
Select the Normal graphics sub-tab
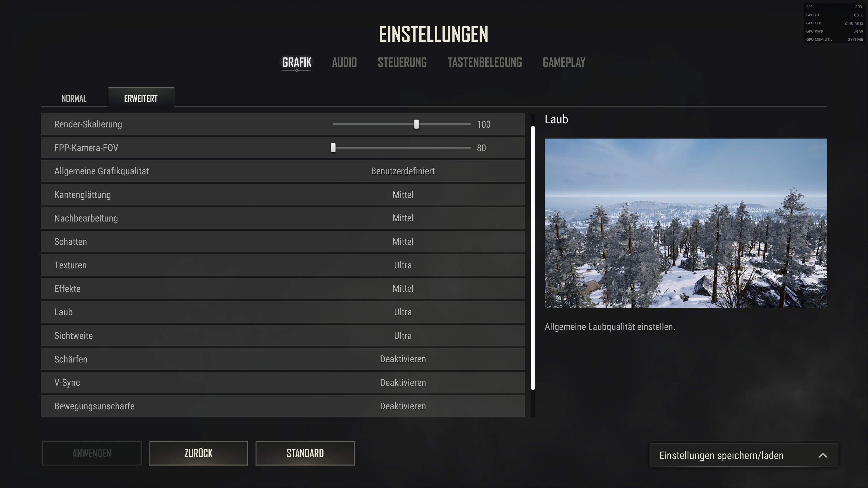(x=74, y=98)
